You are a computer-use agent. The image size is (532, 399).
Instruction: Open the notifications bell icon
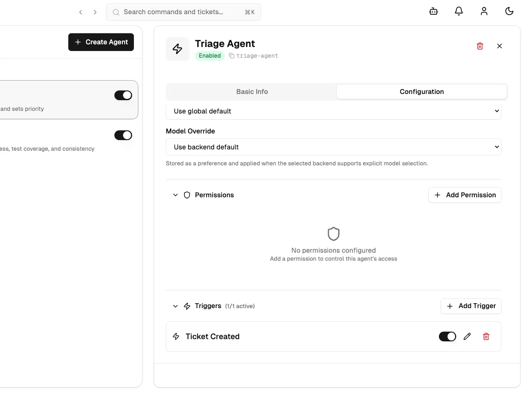pyautogui.click(x=459, y=11)
